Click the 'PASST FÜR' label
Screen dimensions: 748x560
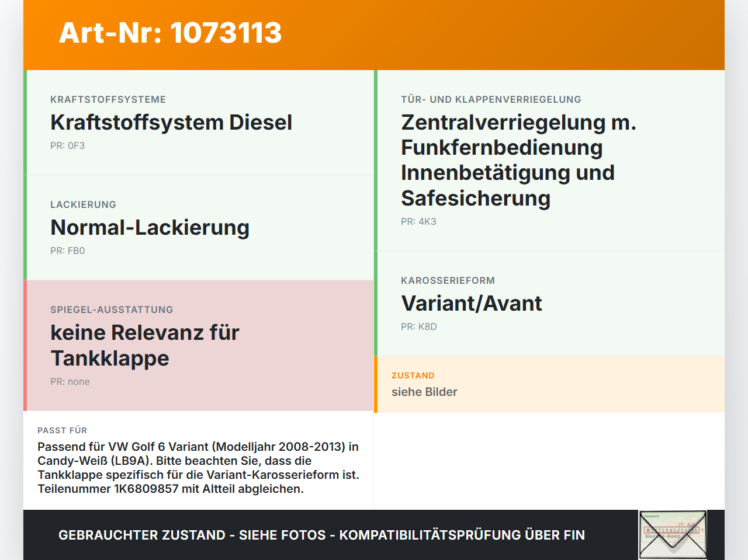pos(62,430)
